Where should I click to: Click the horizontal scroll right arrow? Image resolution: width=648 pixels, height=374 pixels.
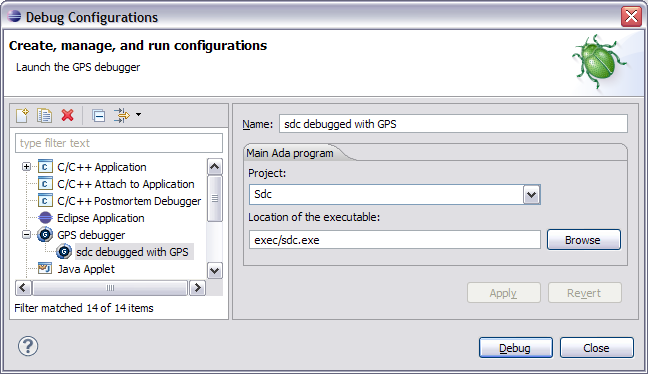click(198, 288)
